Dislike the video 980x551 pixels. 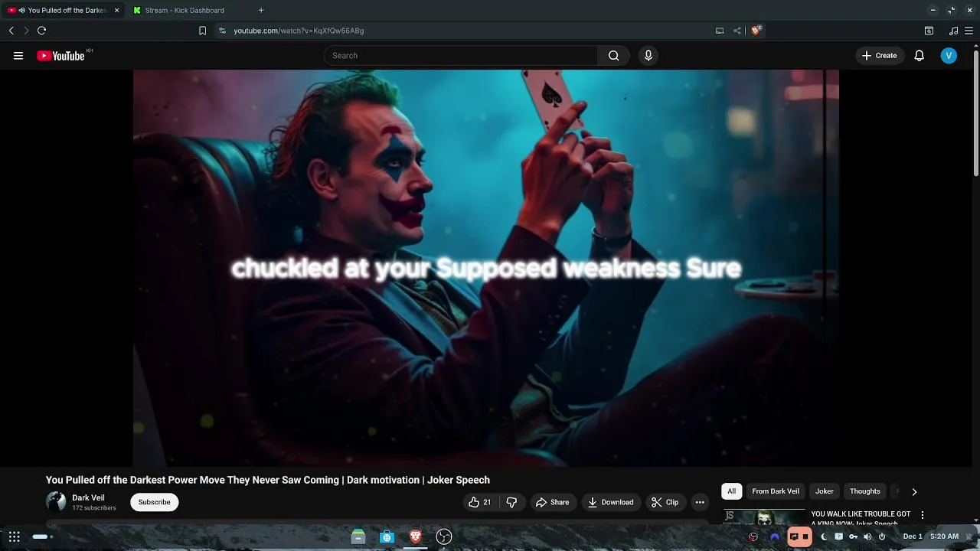coord(511,502)
